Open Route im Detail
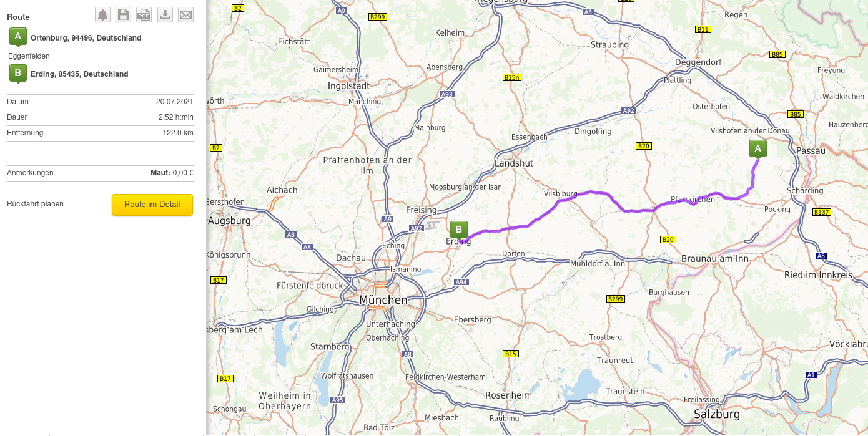868x436 pixels. (152, 205)
